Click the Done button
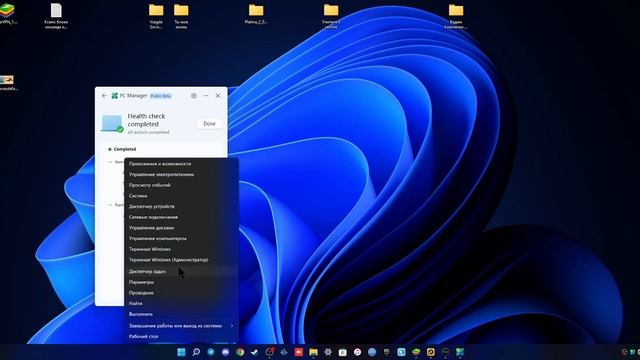Image resolution: width=640 pixels, height=360 pixels. [209, 124]
